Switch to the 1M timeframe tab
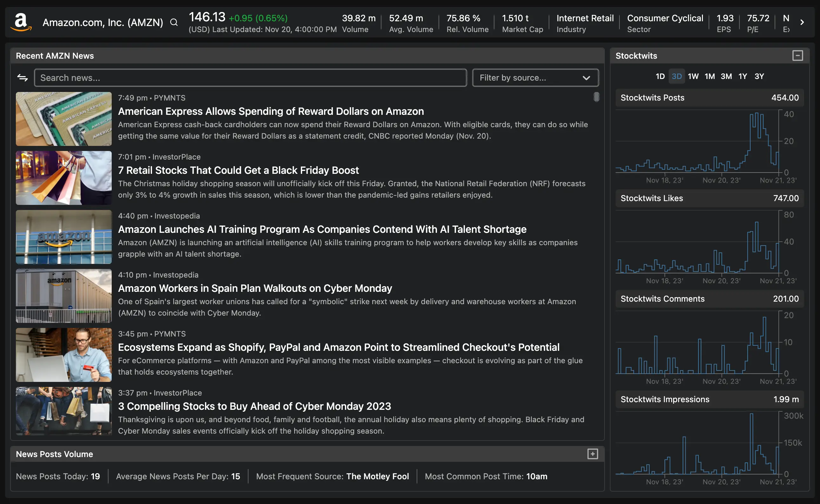The height and width of the screenshot is (504, 820). click(x=710, y=76)
